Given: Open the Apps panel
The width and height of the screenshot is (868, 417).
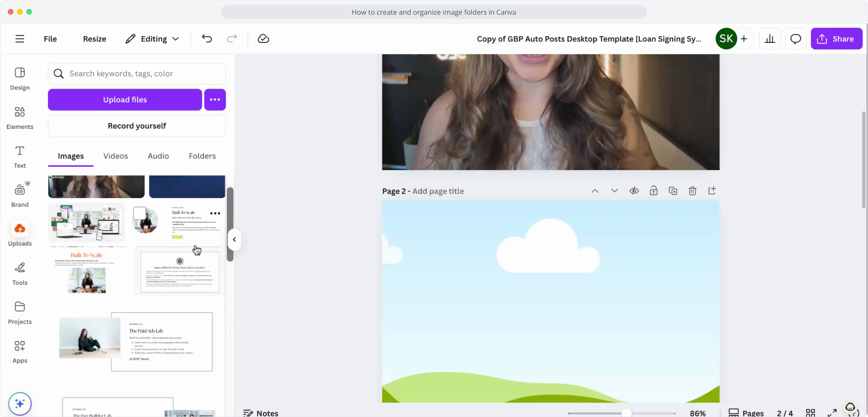Looking at the screenshot, I should (x=20, y=351).
